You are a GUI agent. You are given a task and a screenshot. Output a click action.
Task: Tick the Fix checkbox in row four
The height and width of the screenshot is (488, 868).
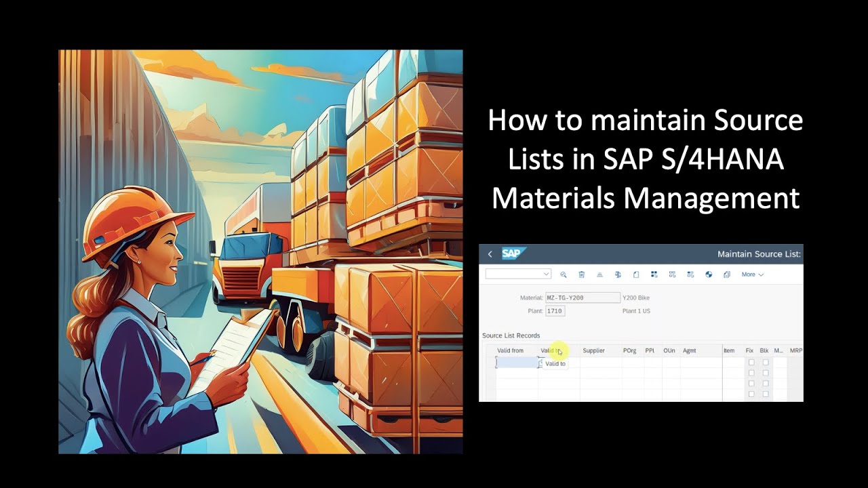751,394
